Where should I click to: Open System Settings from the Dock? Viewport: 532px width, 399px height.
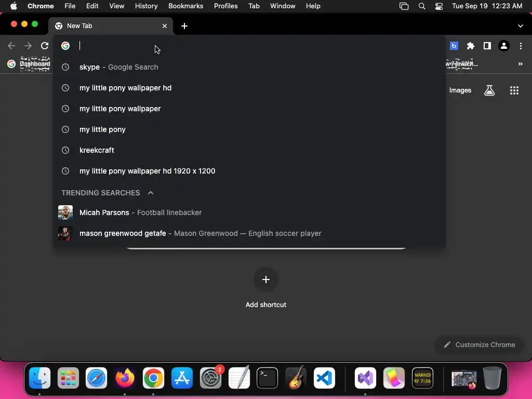[x=210, y=378]
